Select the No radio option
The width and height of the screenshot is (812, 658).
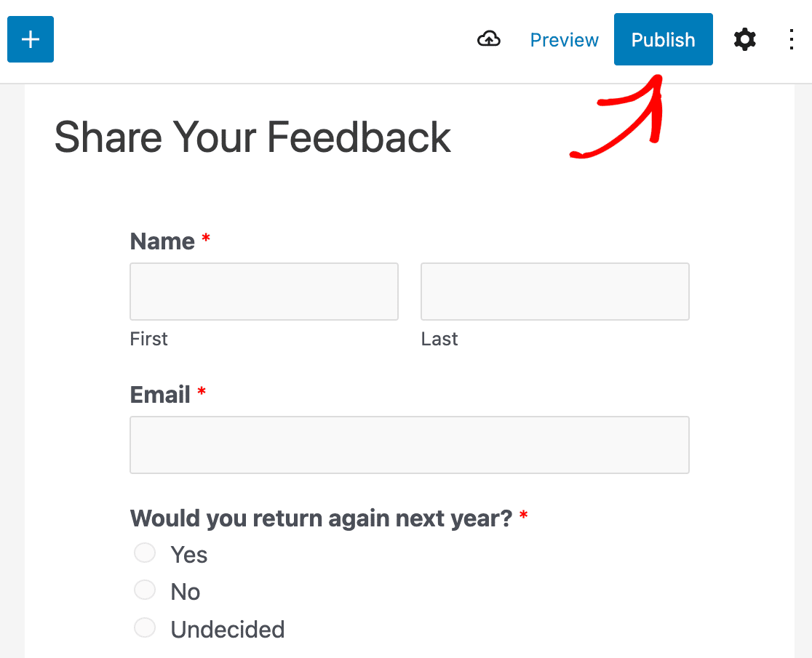145,590
